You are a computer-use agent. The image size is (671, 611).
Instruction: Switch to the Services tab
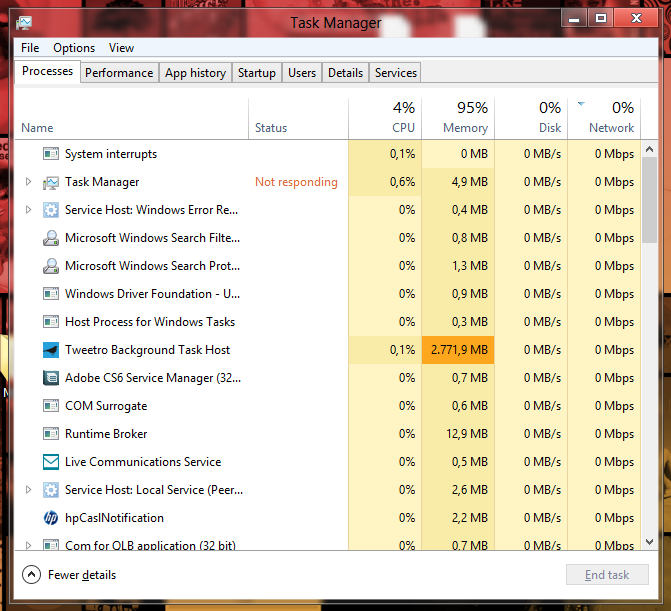(396, 73)
